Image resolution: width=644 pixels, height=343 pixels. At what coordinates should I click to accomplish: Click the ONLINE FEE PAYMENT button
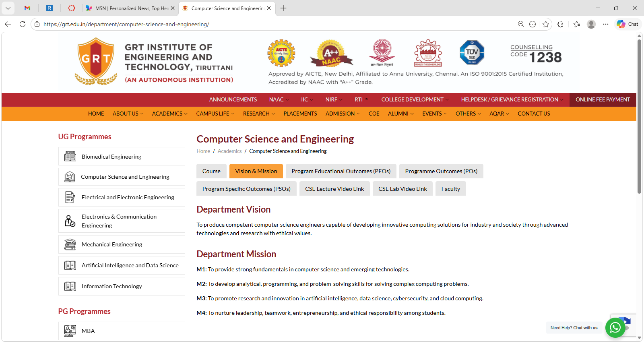pyautogui.click(x=603, y=100)
